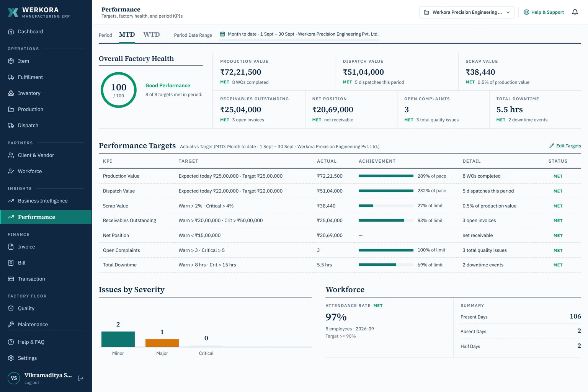Click Edit Targets link
Screen dimensions: 588x392
[x=565, y=146]
